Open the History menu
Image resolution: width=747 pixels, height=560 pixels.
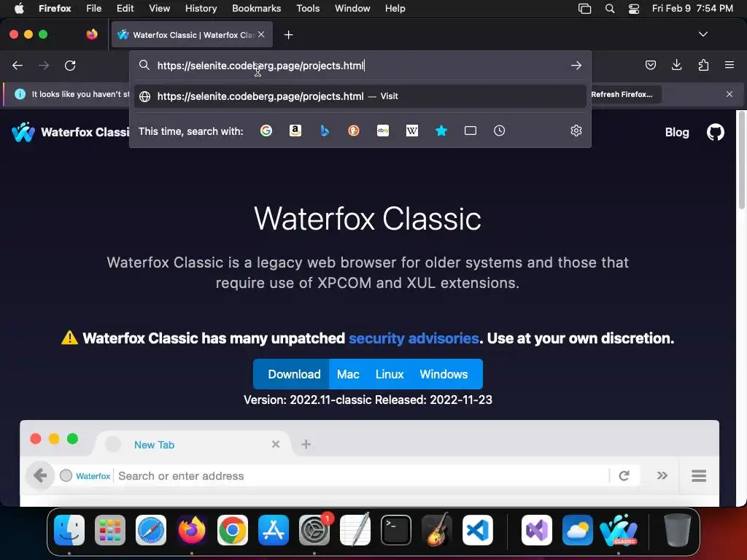tap(201, 9)
